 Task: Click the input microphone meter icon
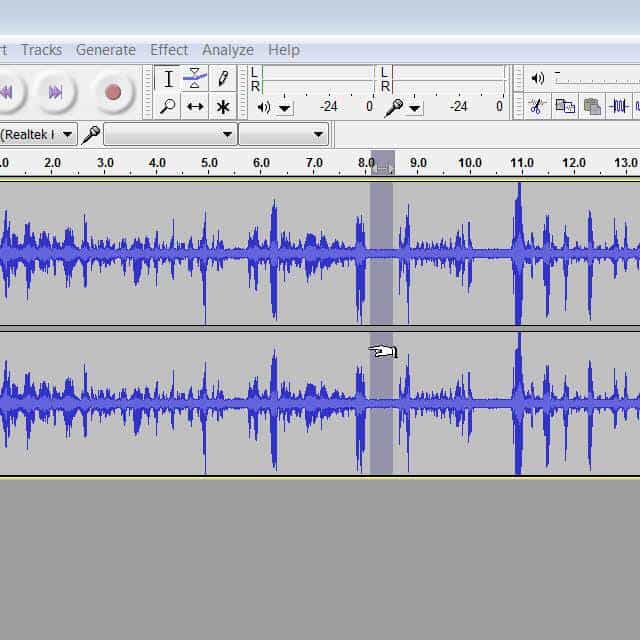[x=394, y=108]
